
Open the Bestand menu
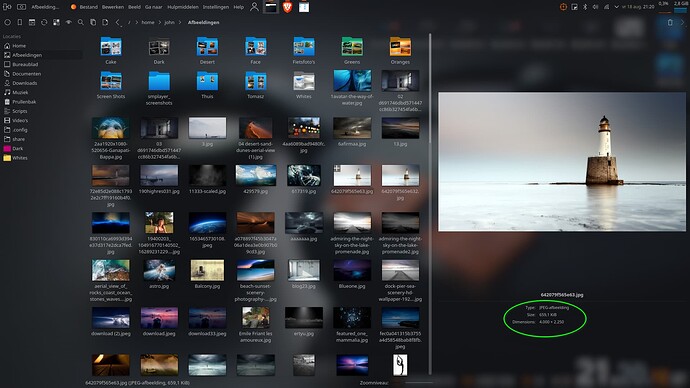pyautogui.click(x=88, y=7)
